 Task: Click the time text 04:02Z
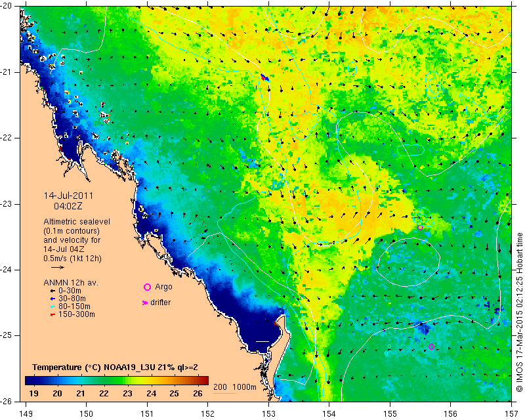(x=68, y=206)
